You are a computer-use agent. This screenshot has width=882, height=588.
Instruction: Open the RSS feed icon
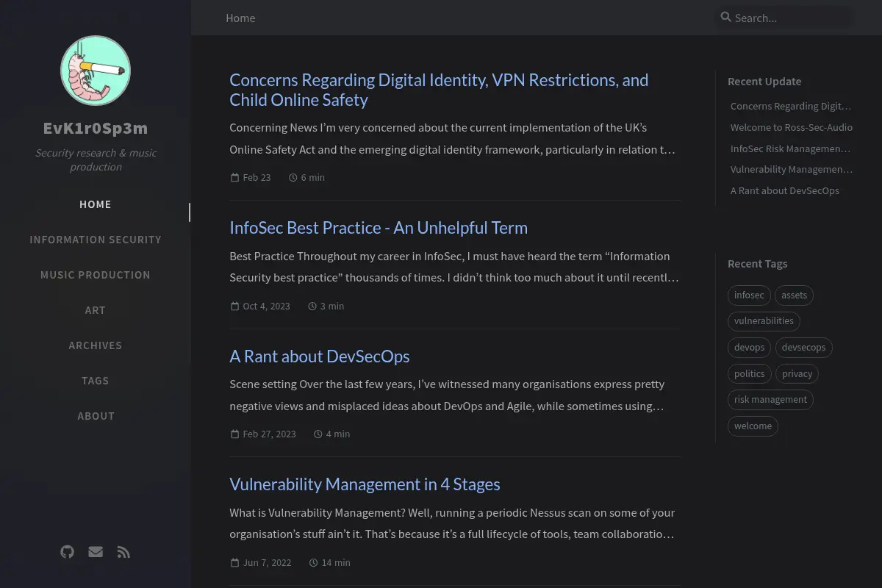(123, 552)
